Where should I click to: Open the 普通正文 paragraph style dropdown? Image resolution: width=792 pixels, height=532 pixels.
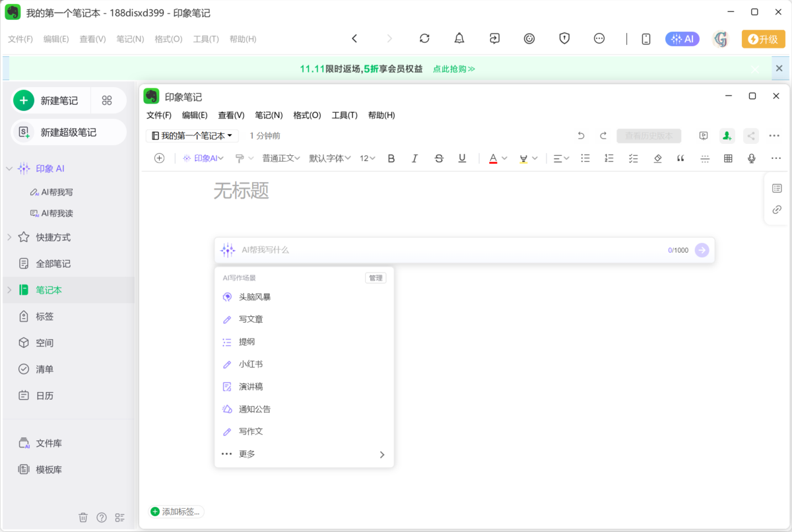pos(280,158)
